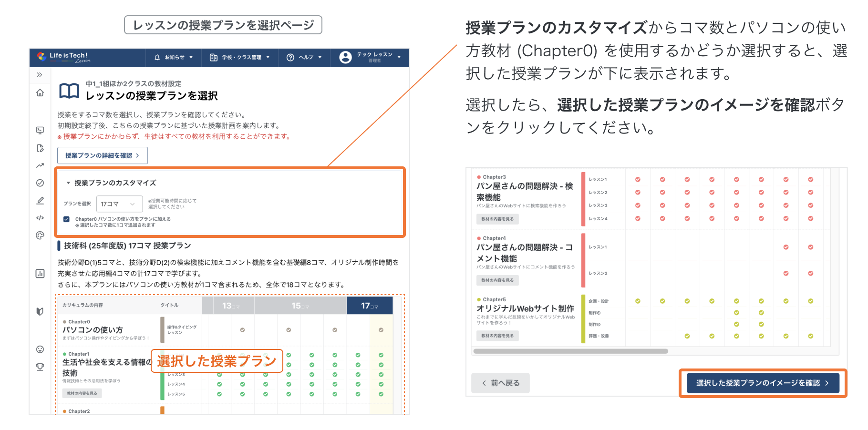868x430 pixels.
Task: Click the smiley face sidebar icon
Action: 40,349
